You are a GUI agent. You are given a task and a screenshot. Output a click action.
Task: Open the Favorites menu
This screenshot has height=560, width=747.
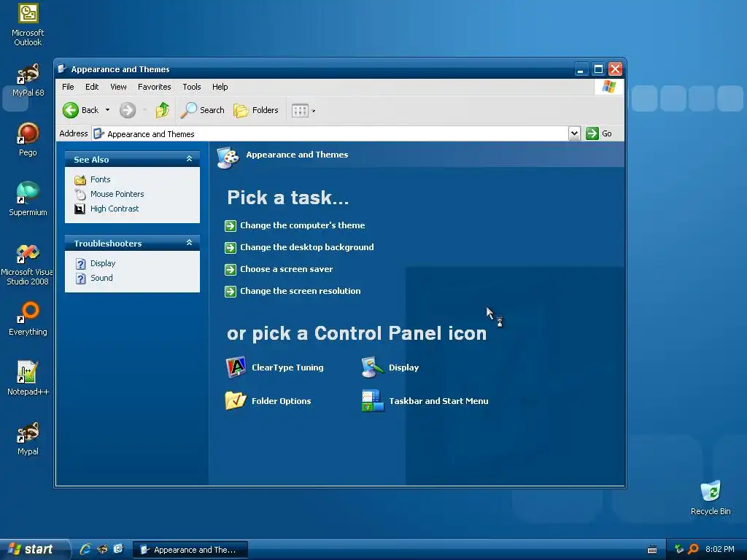tap(155, 87)
